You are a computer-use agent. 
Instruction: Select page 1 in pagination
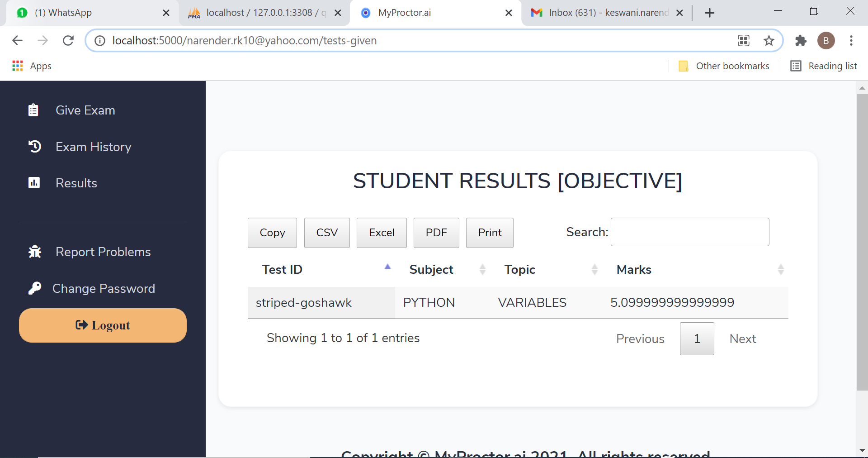(x=697, y=339)
